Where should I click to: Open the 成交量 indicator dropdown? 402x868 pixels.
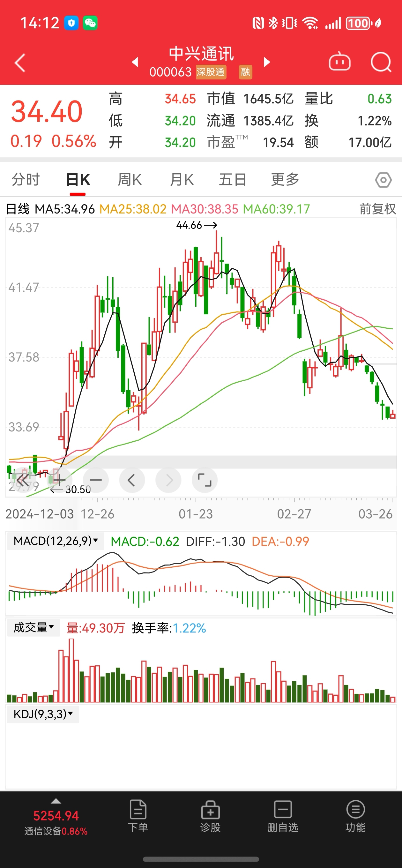coord(33,628)
